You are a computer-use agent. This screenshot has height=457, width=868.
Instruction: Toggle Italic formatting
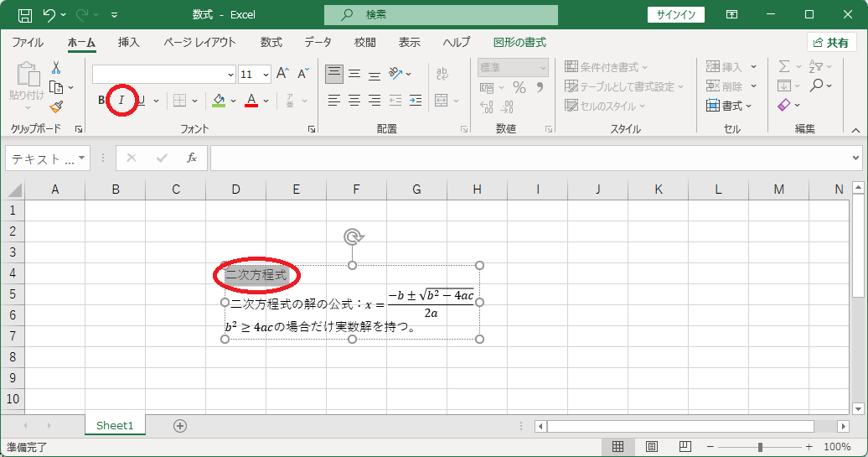(x=121, y=101)
